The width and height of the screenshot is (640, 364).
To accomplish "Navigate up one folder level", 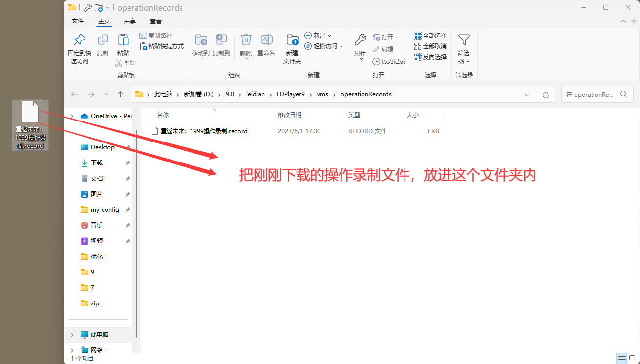I will 121,94.
